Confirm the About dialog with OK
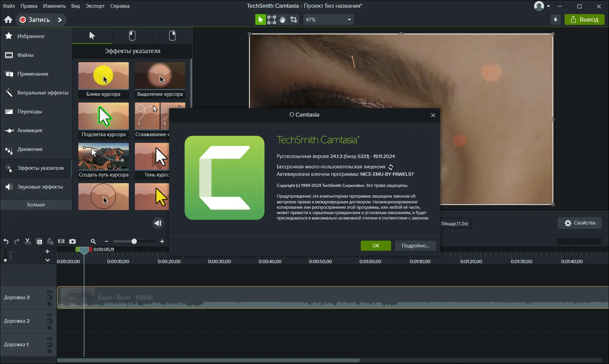 point(376,246)
